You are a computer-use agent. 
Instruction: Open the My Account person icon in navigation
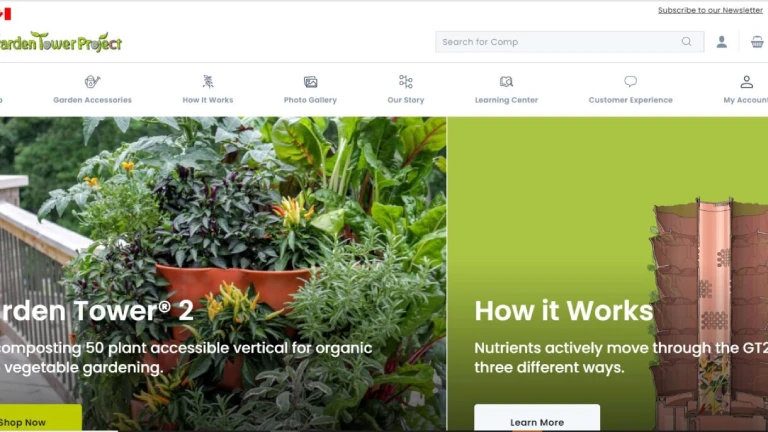746,81
